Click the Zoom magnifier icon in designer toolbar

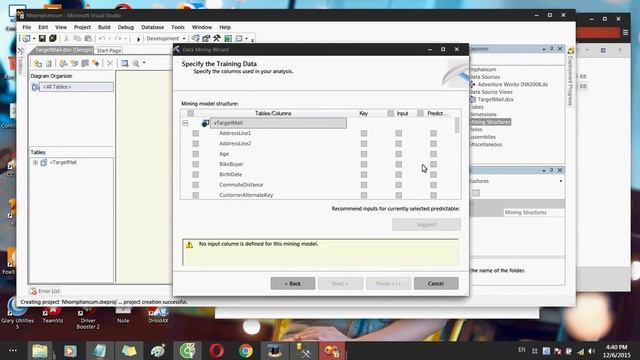click(136, 63)
